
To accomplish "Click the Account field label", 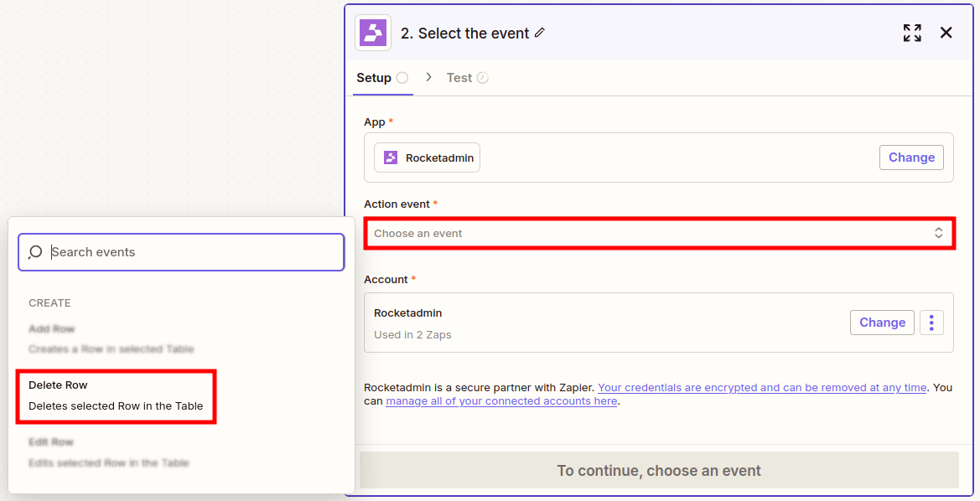I will 386,280.
